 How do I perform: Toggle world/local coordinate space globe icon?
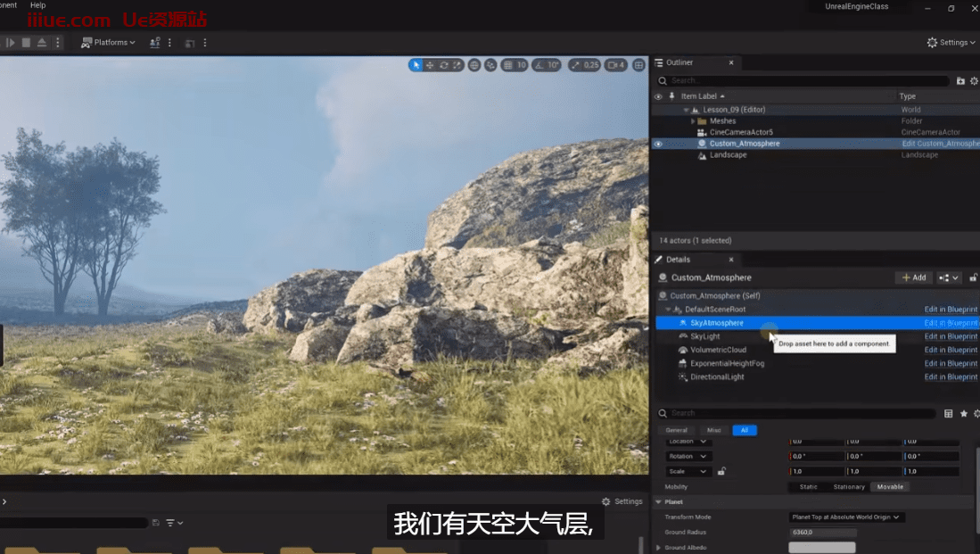pos(474,65)
